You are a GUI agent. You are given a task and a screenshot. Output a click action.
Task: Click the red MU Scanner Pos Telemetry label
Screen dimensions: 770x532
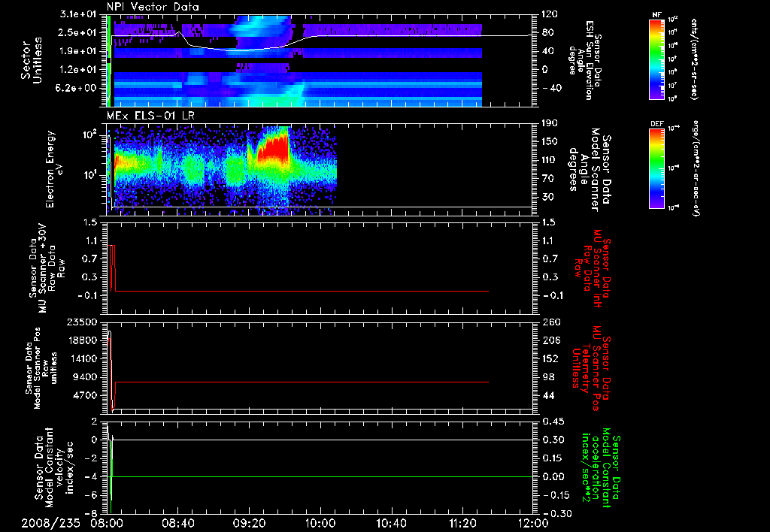(x=591, y=368)
